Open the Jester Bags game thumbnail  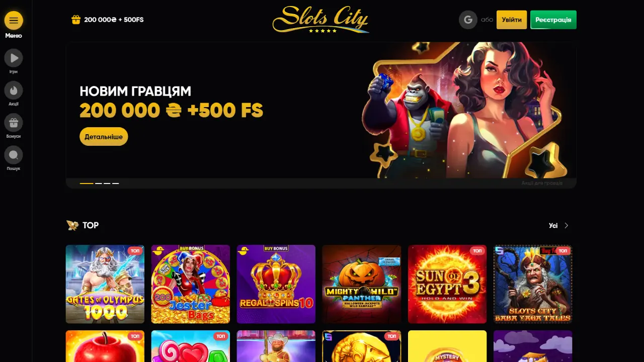tap(191, 284)
